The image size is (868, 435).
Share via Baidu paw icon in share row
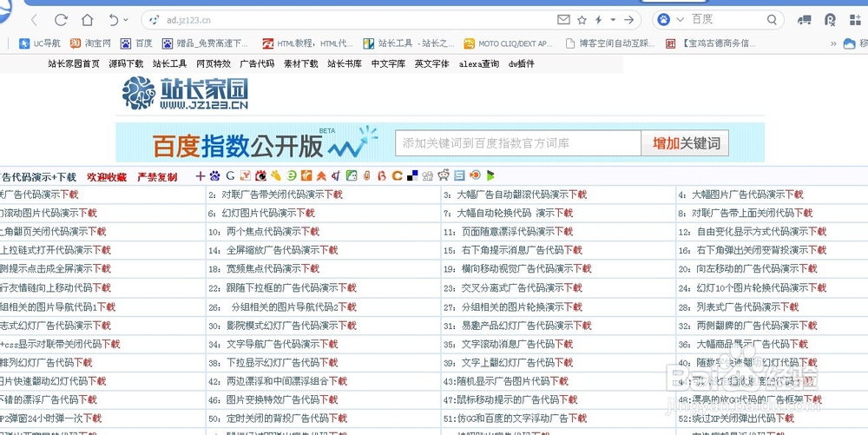tap(214, 176)
